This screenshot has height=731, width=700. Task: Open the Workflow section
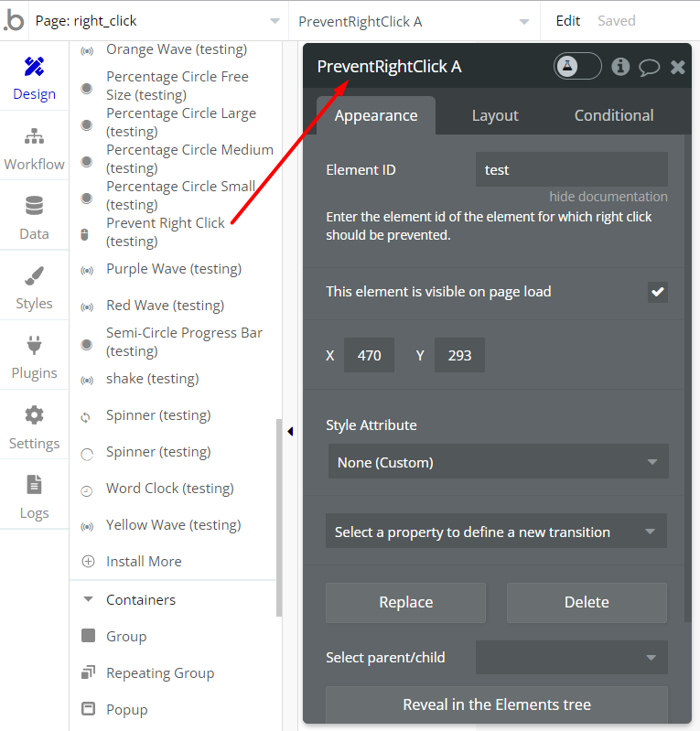coord(34,148)
